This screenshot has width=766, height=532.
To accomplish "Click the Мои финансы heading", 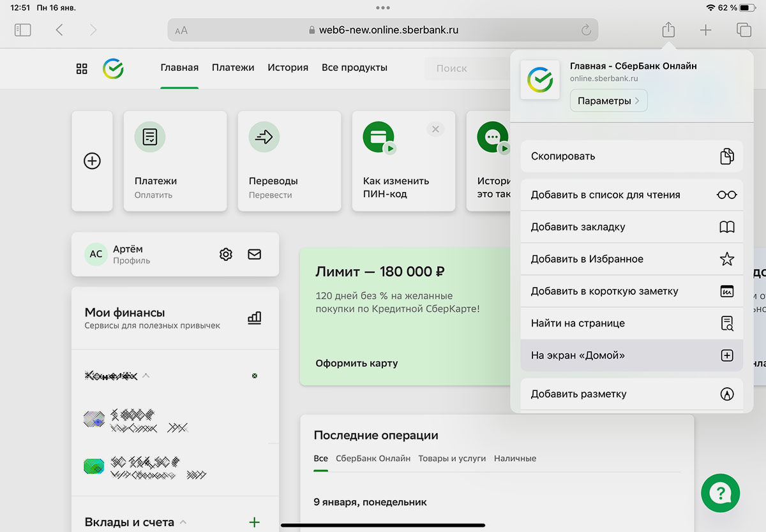I will click(125, 313).
